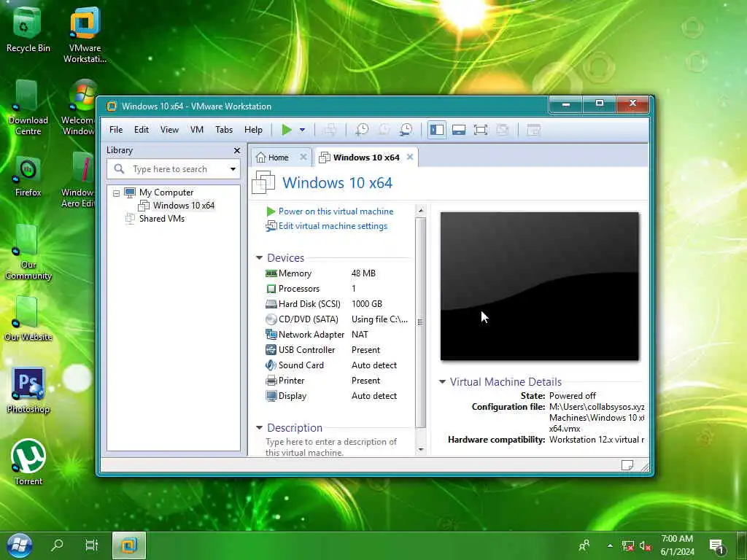747x560 pixels.
Task: Click the Network Adapter device icon
Action: (x=271, y=334)
